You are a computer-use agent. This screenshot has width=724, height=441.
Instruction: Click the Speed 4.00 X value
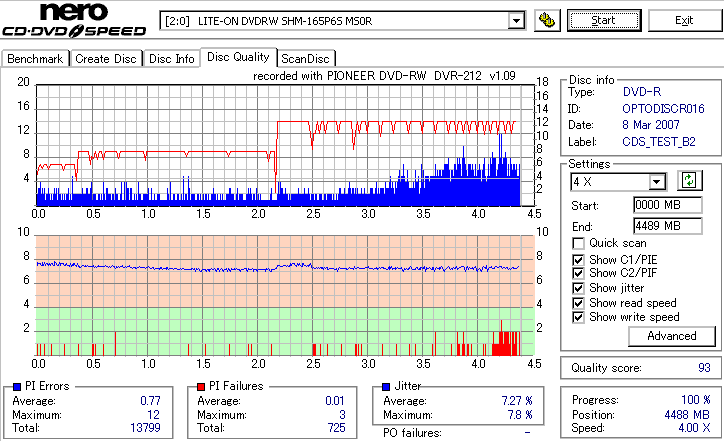click(694, 428)
